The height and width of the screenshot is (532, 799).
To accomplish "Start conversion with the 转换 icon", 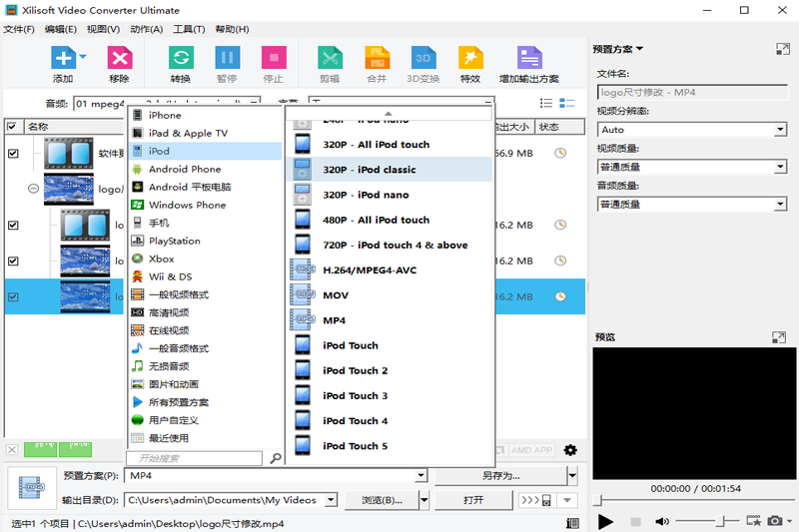I will [180, 59].
